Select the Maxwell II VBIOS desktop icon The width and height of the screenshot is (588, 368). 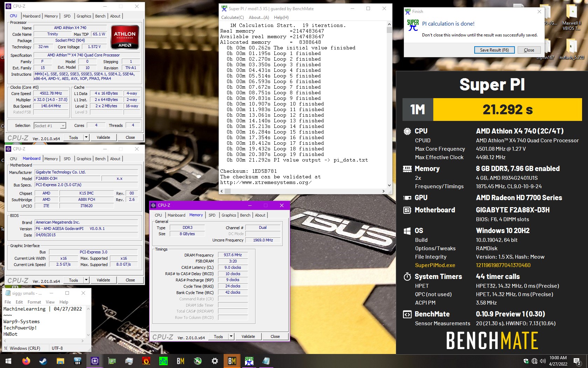click(x=572, y=18)
